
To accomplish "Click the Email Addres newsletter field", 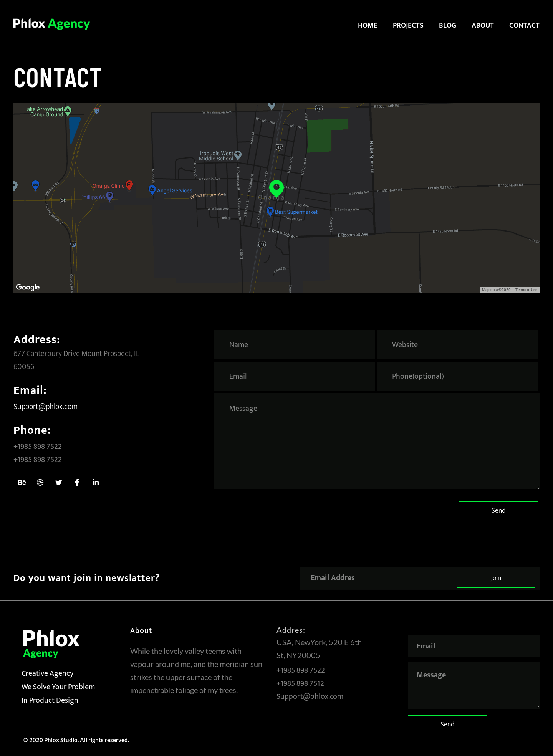I will click(378, 578).
